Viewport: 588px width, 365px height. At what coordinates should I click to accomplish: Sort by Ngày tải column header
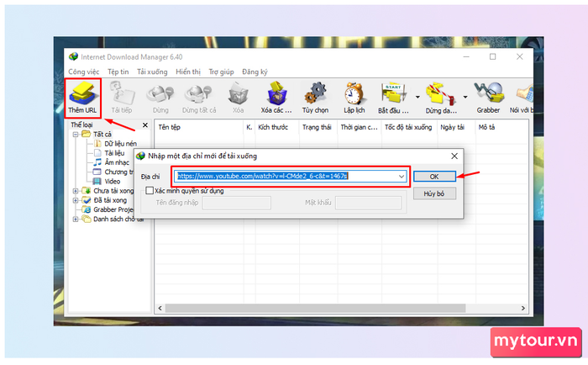pos(456,128)
